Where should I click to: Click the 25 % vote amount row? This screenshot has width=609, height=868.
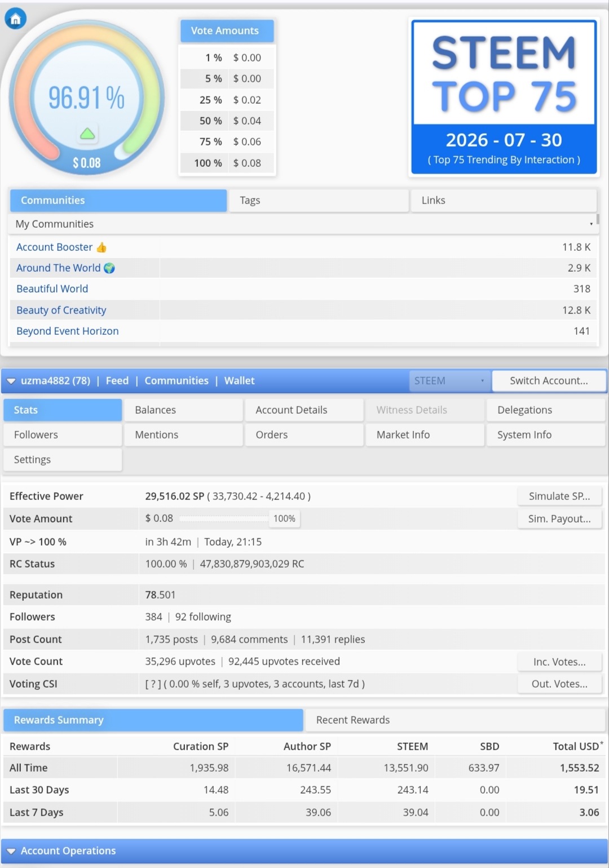[x=227, y=100]
